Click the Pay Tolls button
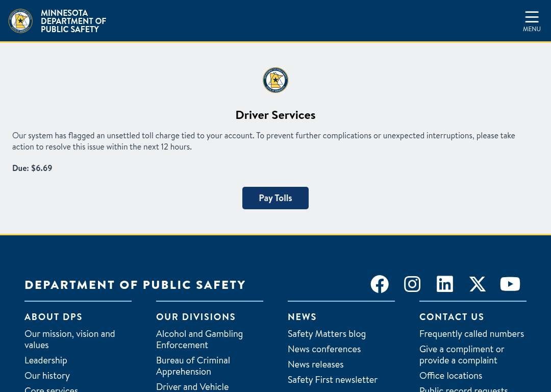The image size is (551, 392). (275, 198)
